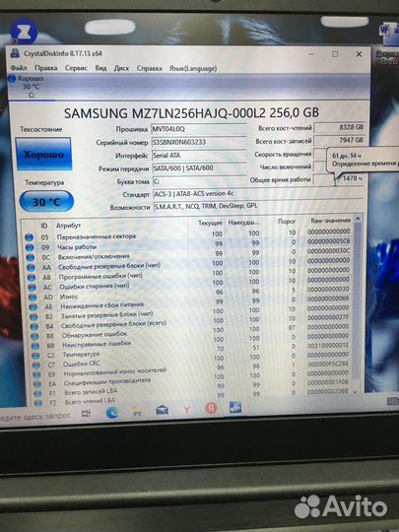Click the Наихудшее column header

(243, 223)
